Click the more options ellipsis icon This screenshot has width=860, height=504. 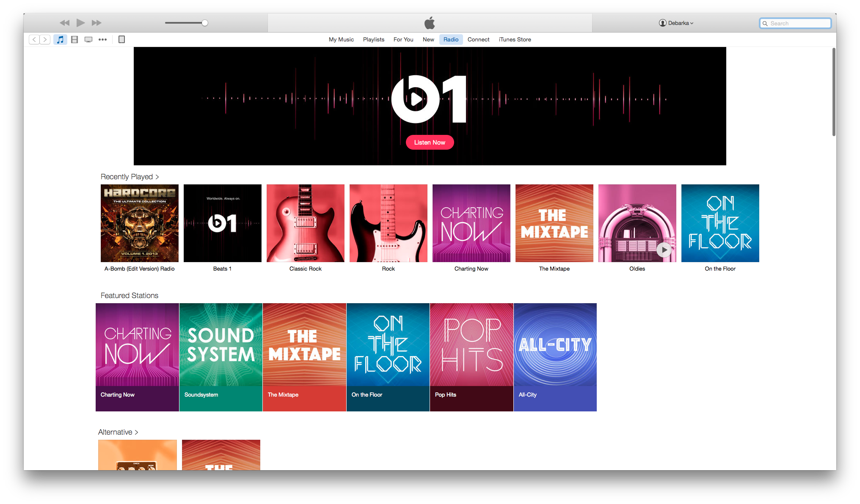(x=103, y=40)
